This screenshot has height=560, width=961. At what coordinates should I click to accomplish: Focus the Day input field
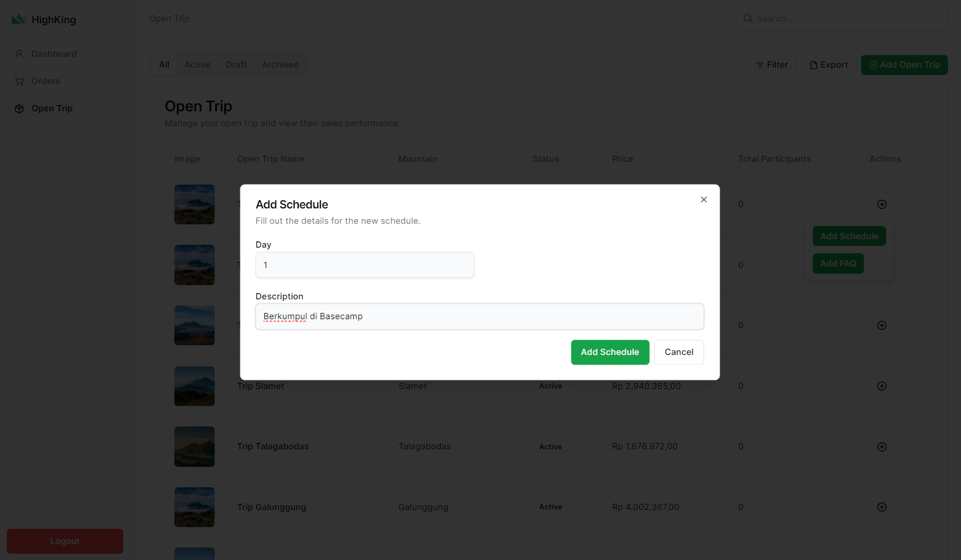tap(365, 265)
